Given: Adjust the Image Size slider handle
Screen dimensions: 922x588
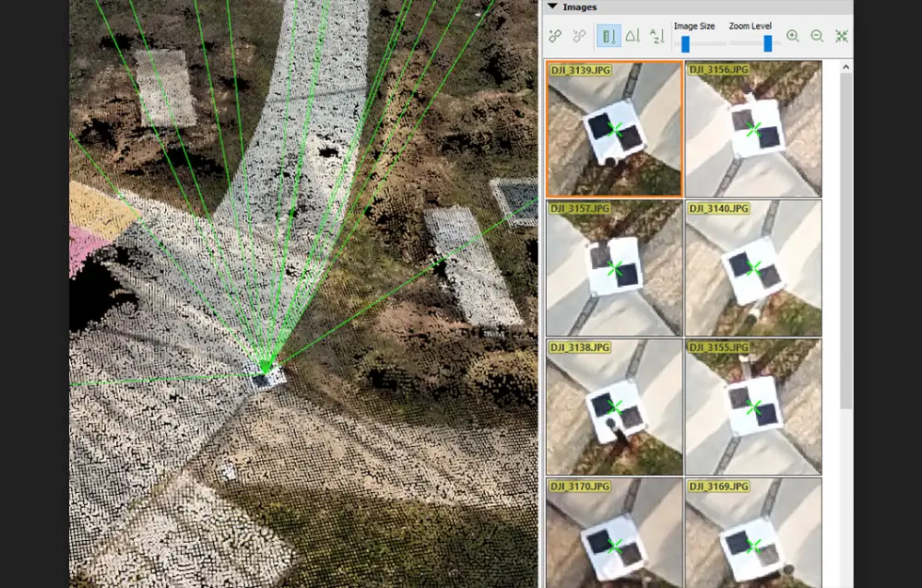Looking at the screenshot, I should 686,43.
